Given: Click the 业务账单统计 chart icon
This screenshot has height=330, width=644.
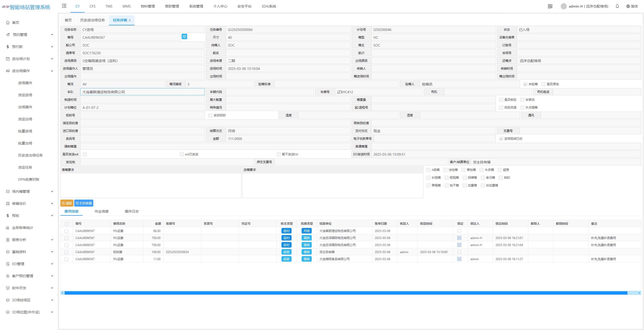Looking at the screenshot, I should 8,228.
